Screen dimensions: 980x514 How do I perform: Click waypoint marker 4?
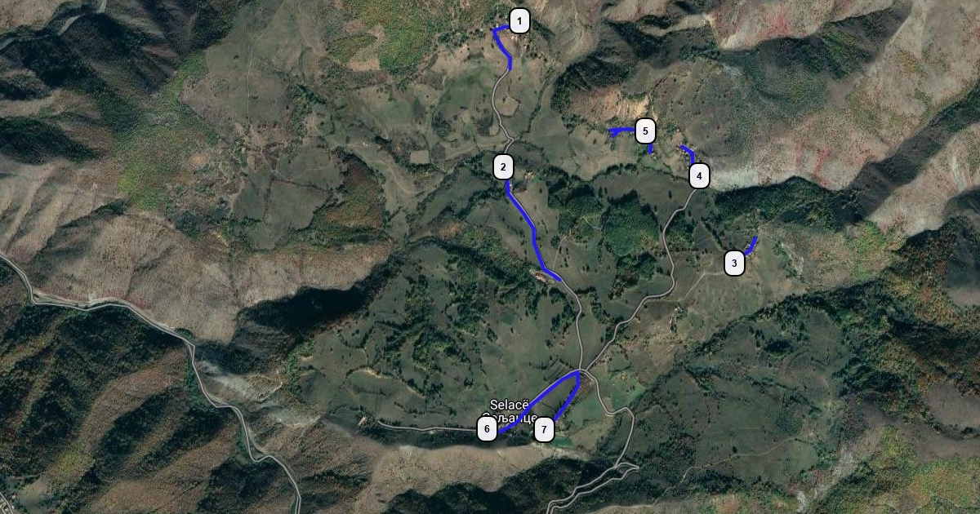pos(698,175)
